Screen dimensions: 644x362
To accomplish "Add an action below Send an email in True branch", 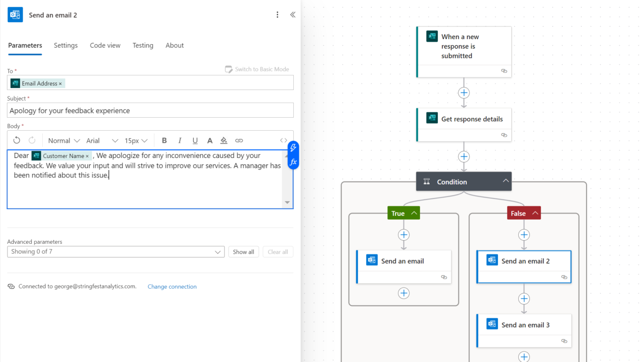I will point(404,293).
